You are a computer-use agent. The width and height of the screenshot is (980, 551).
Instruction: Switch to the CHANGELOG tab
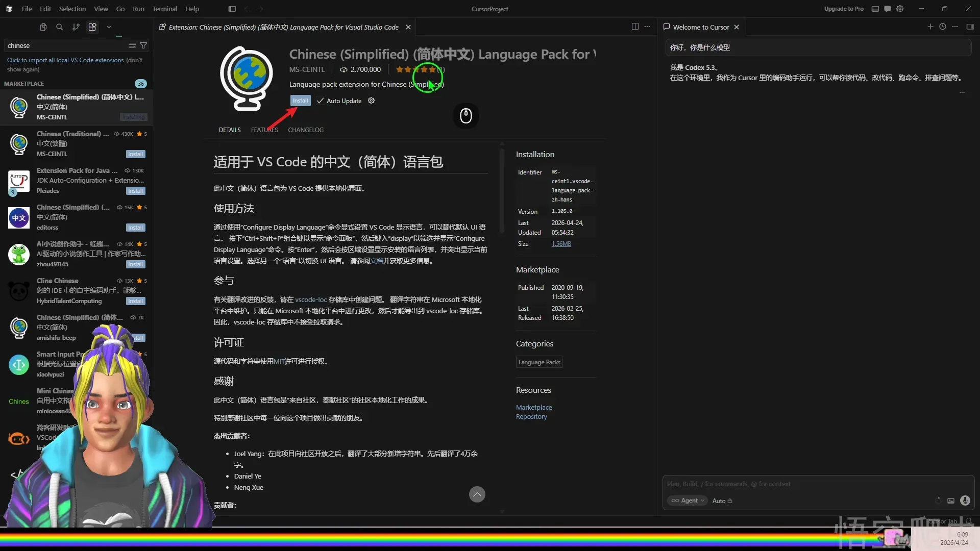(305, 130)
